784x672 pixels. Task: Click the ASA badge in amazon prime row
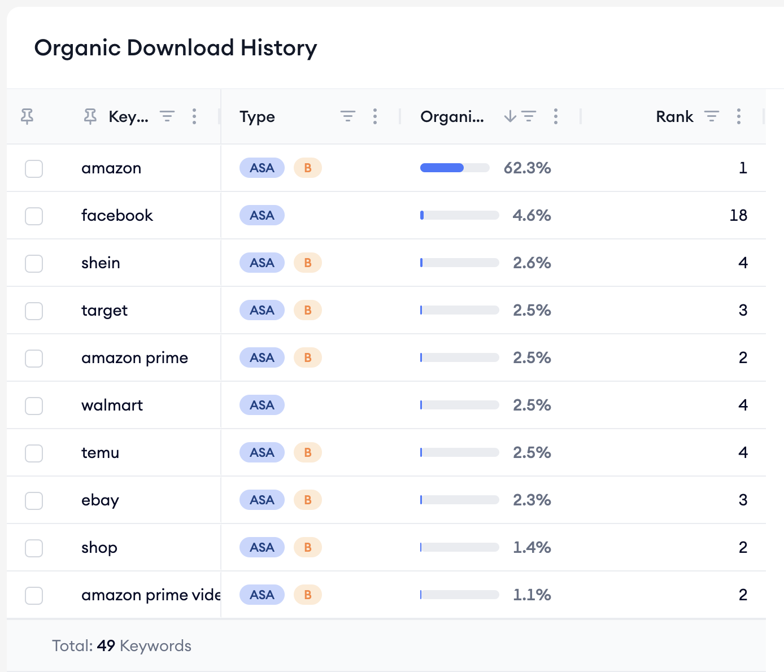tap(262, 357)
